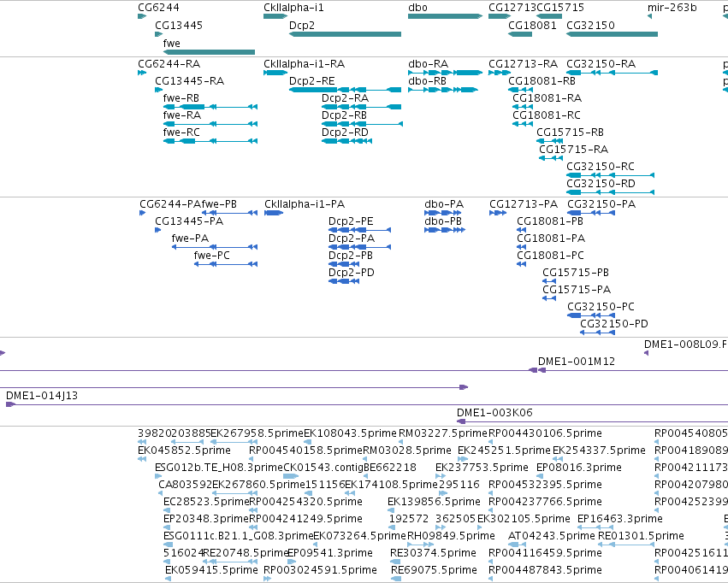Image resolution: width=728 pixels, height=583 pixels.
Task: Click EST label RP004116459.5prime
Action: pyautogui.click(x=545, y=553)
